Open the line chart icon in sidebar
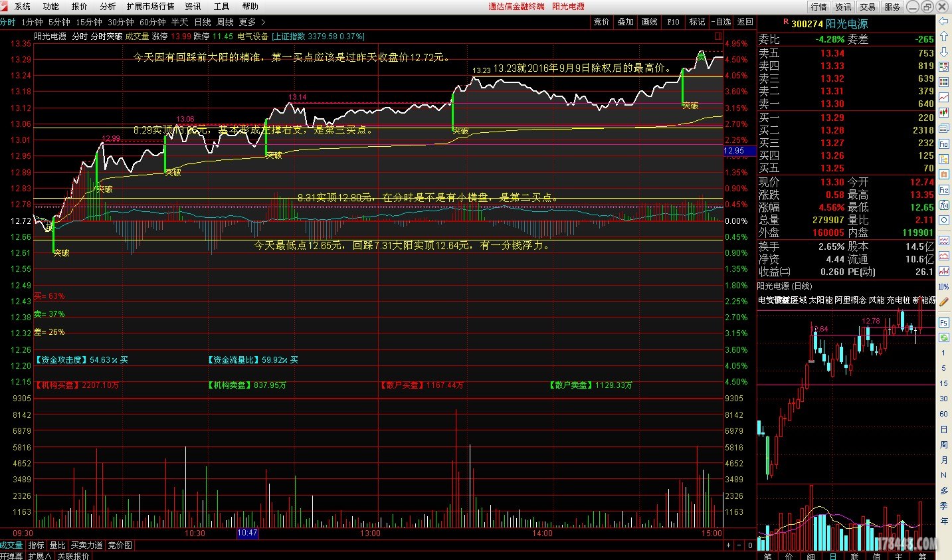Screen dimensions: 952x560 click(x=943, y=97)
